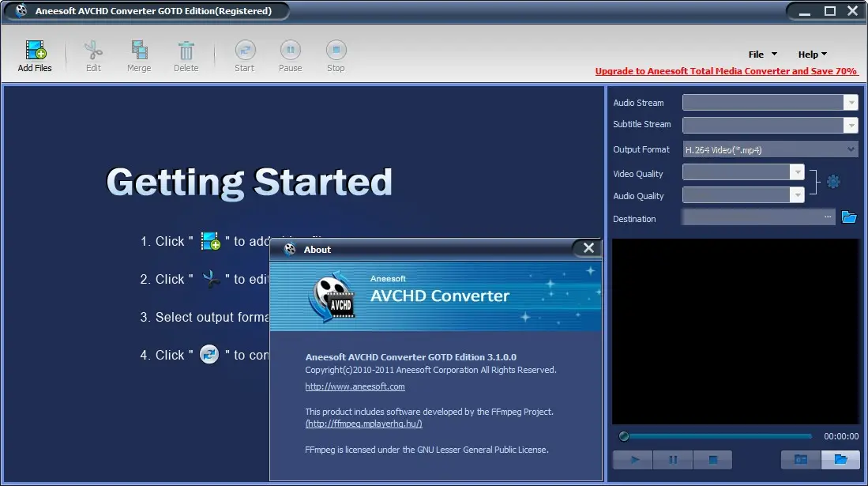Viewport: 868px width, 486px height.
Task: Click the Upgrade to Total Media Converter link
Action: [x=726, y=71]
